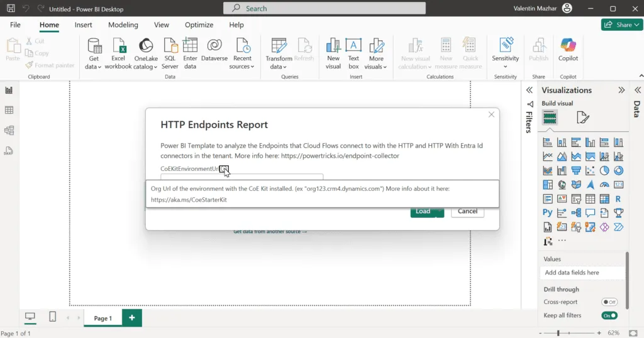Click Cancel in the HTTP Endpoints dialog
644x338 pixels.
point(467,211)
